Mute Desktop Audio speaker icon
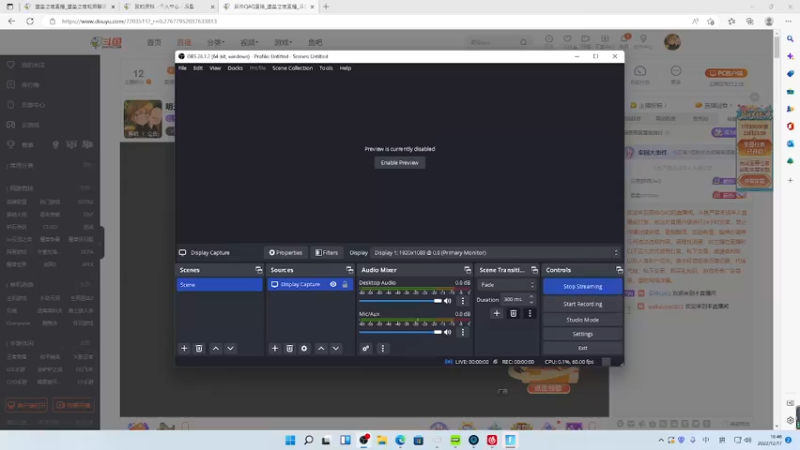 coord(448,301)
